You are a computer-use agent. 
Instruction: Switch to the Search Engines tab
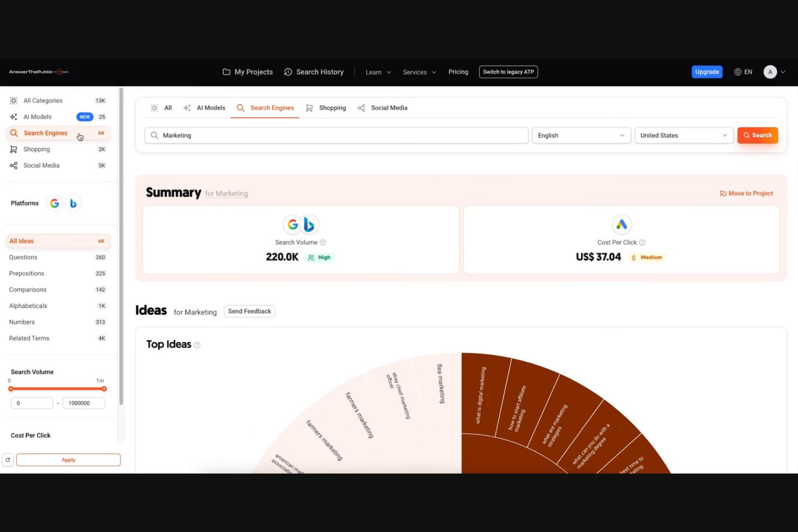coord(265,108)
